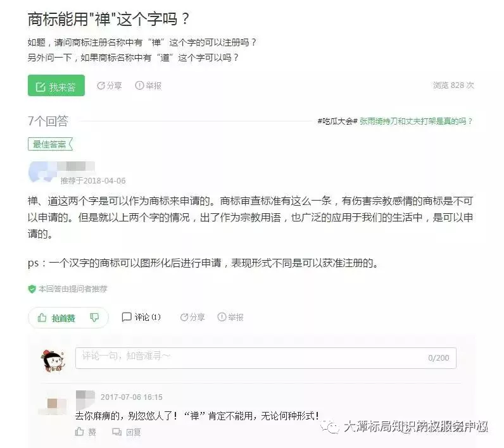Screen dimensions: 504x448
Task: Open the 张雨绮持刀和丈夫打架是真的吗 trending link
Action: click(x=416, y=121)
